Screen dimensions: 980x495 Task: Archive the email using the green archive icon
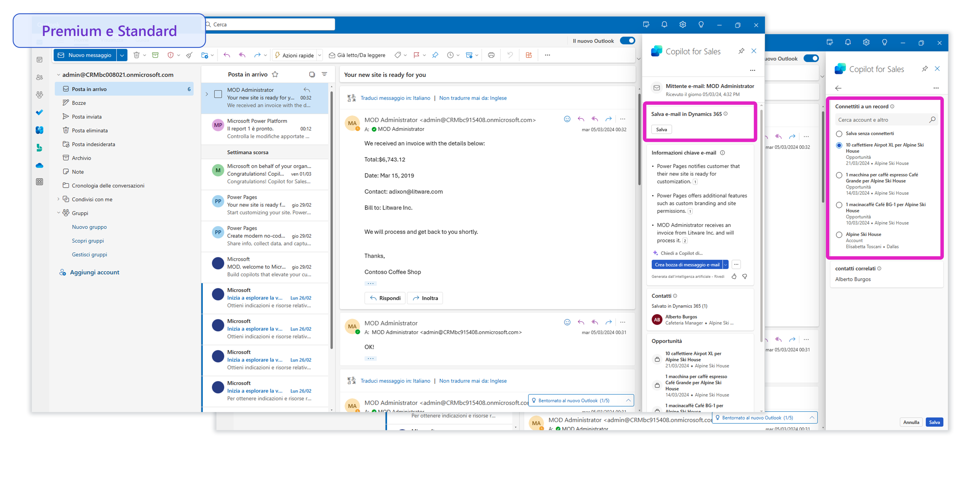tap(155, 55)
